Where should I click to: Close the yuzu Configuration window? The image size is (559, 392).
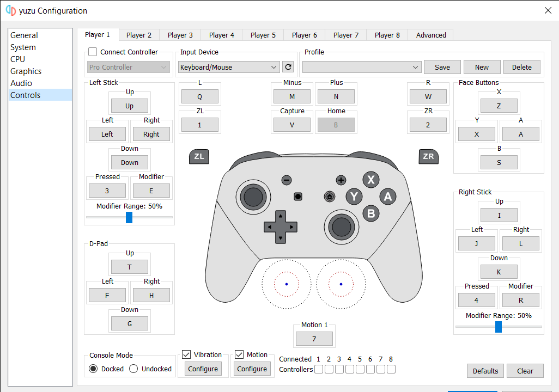[x=548, y=10]
